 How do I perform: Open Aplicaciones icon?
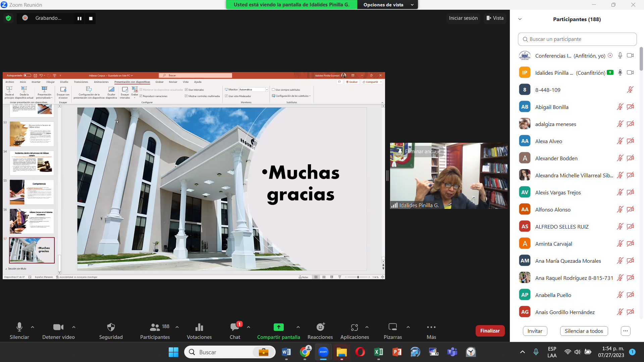tap(355, 327)
